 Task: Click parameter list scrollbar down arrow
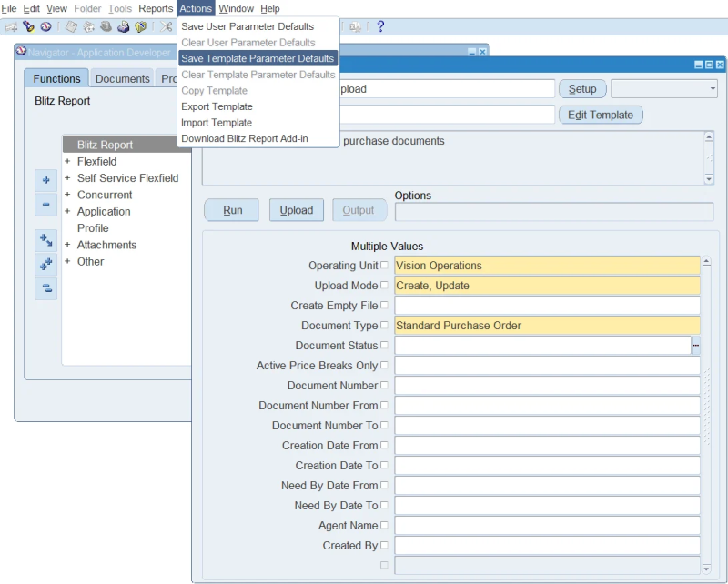point(706,569)
